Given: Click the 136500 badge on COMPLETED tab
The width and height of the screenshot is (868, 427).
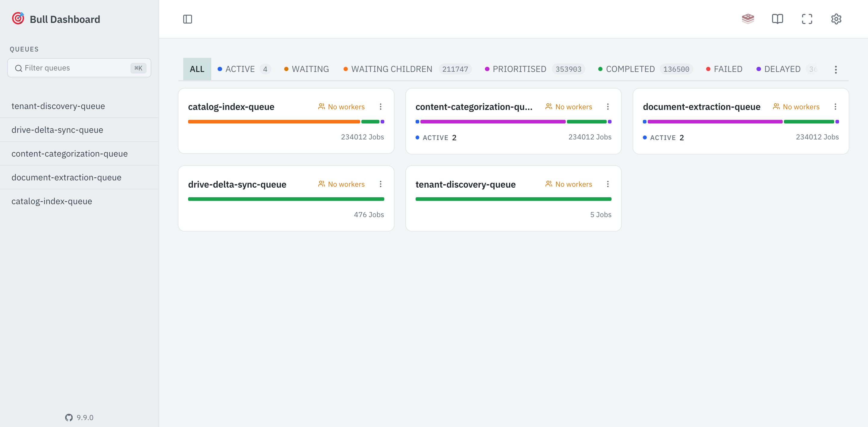Looking at the screenshot, I should coord(676,69).
